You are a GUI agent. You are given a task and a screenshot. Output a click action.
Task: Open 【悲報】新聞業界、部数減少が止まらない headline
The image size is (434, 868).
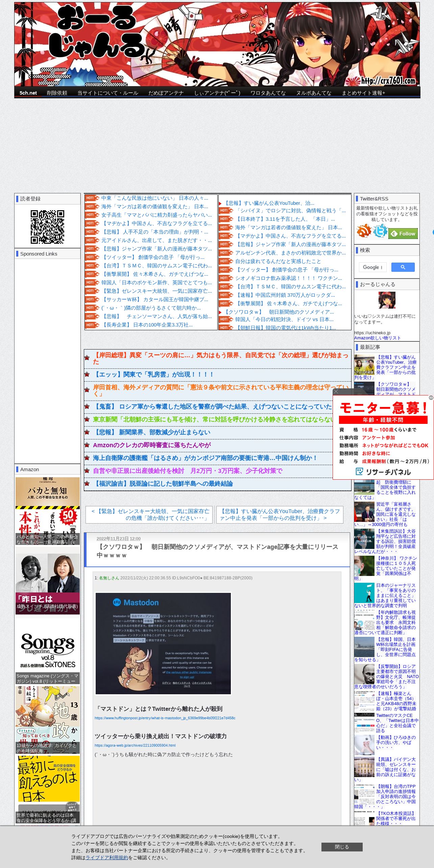coord(152,432)
